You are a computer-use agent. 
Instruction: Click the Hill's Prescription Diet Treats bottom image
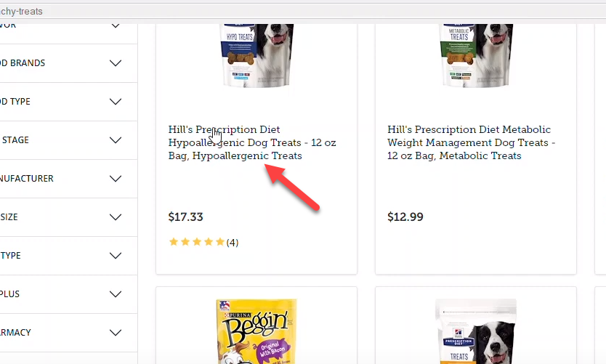coord(476,331)
